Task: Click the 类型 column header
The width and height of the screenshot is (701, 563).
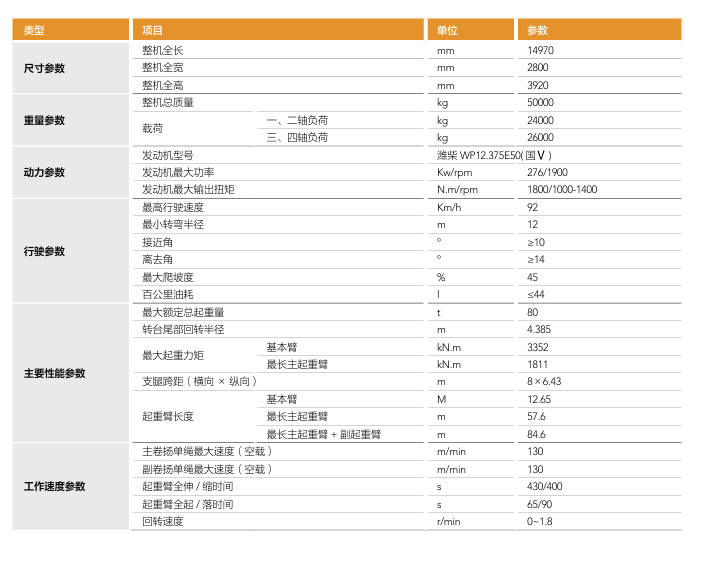Action: 71,30
